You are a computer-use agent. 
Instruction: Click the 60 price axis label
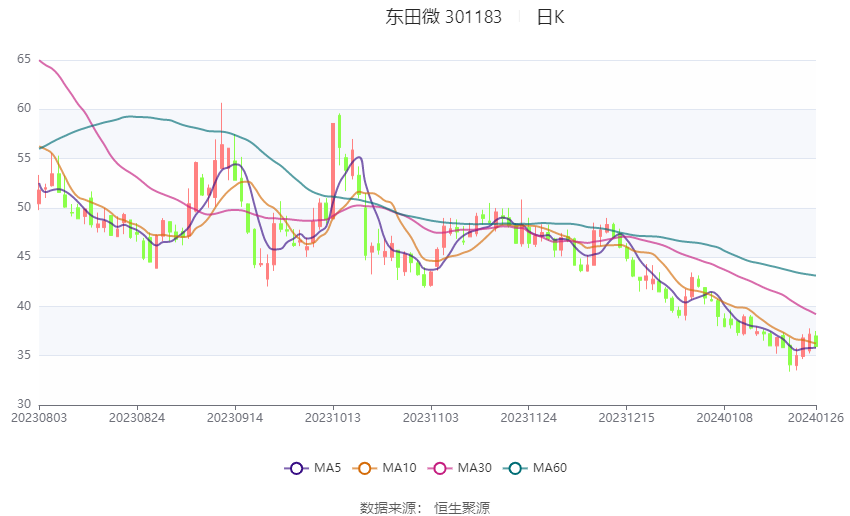tap(24, 108)
